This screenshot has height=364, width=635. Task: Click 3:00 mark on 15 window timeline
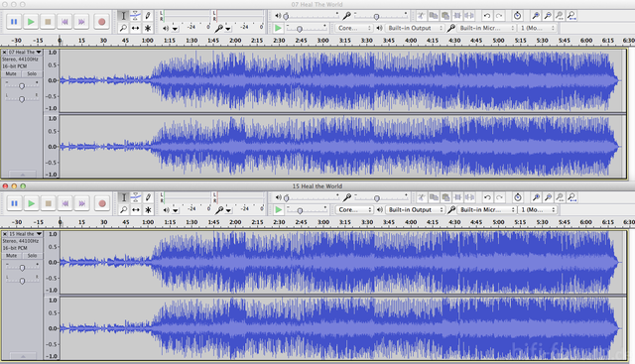click(323, 222)
